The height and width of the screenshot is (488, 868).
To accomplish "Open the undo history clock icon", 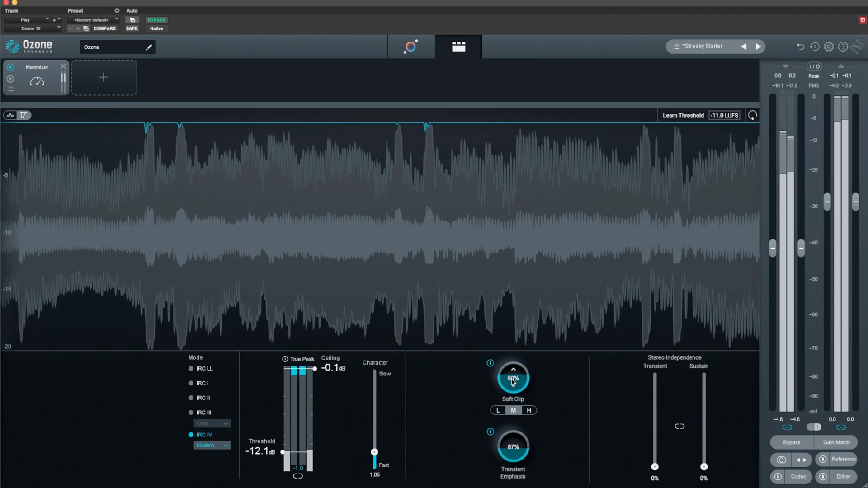I will pos(815,47).
